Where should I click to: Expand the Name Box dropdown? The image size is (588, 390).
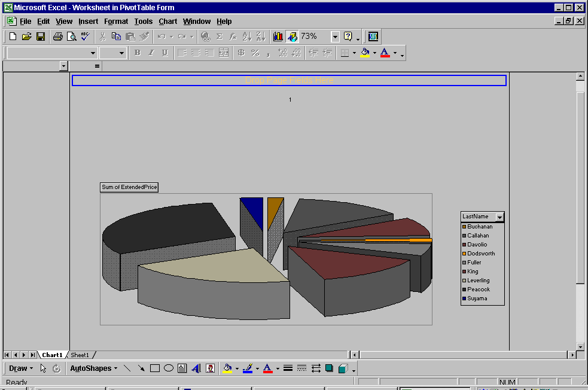[x=63, y=66]
